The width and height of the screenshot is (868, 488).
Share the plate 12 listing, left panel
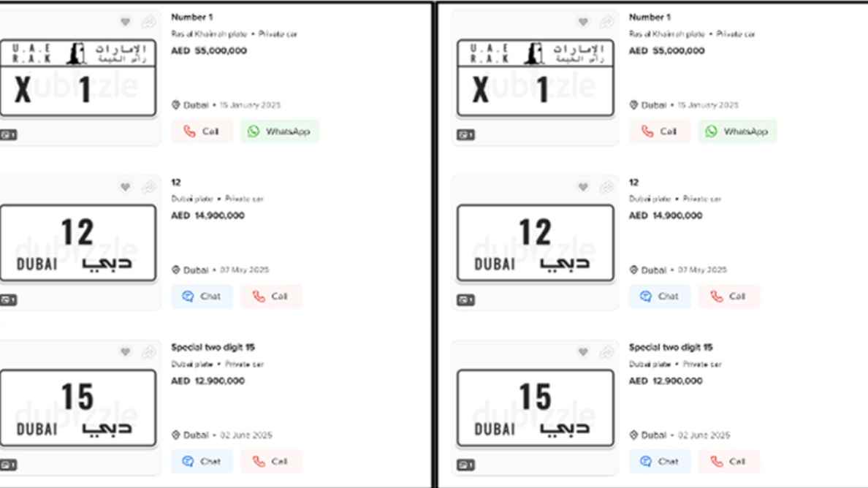148,187
